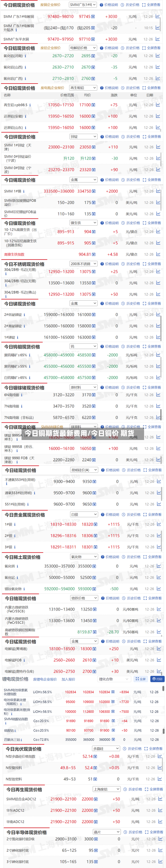Click info icon beside SMM 1#锡
Image resolution: width=166 pixels, height=868 pixels.
coord(24,191)
